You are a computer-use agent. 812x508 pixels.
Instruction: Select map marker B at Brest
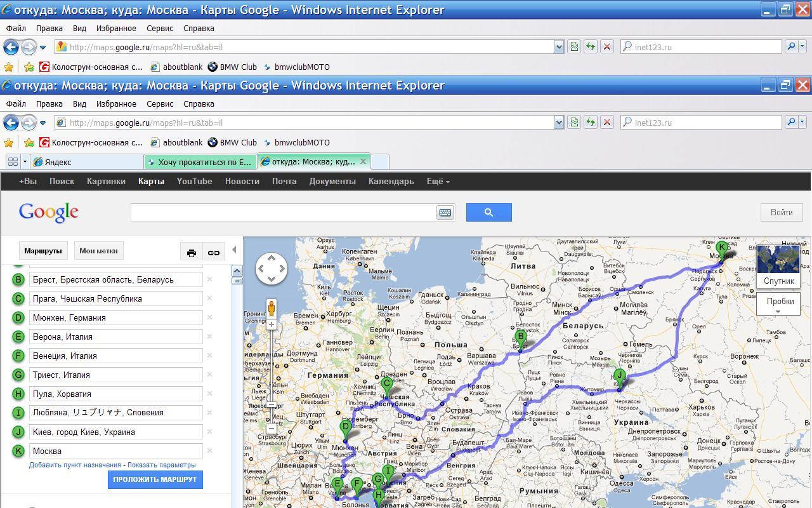coord(520,338)
